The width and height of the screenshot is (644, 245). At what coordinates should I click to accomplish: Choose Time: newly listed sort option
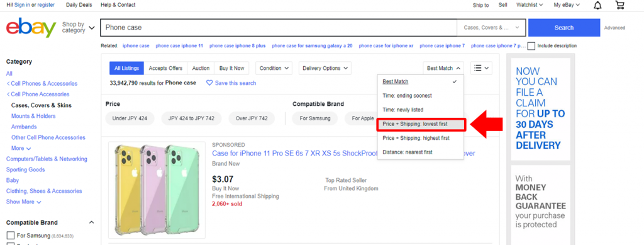420,110
